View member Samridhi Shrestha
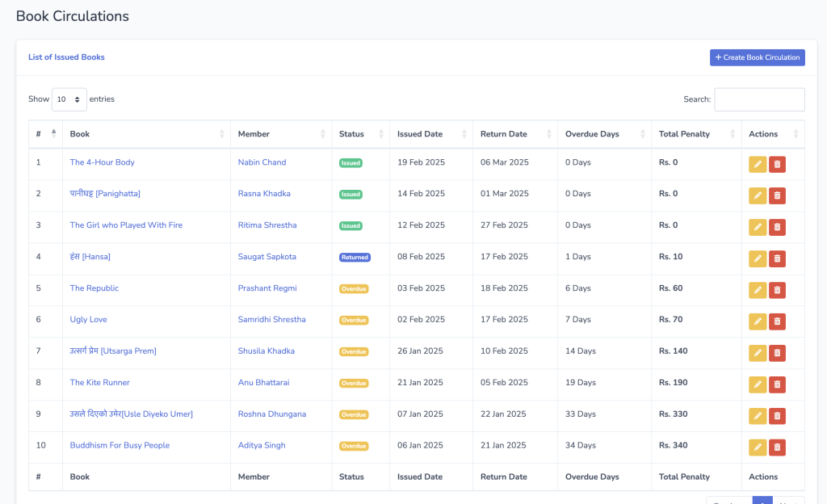The width and height of the screenshot is (827, 504). 271,320
